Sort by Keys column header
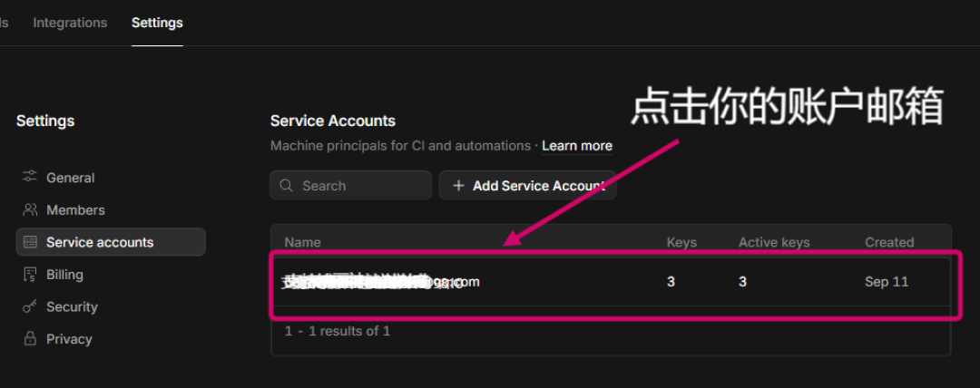The height and width of the screenshot is (388, 980). (x=681, y=242)
